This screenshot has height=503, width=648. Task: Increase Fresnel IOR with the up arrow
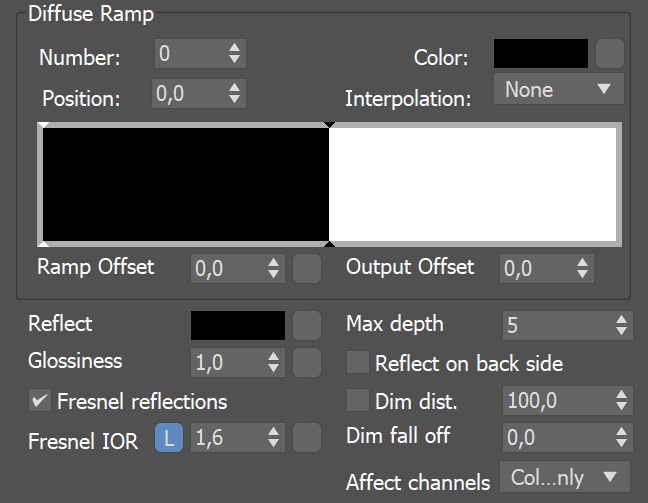(x=273, y=431)
